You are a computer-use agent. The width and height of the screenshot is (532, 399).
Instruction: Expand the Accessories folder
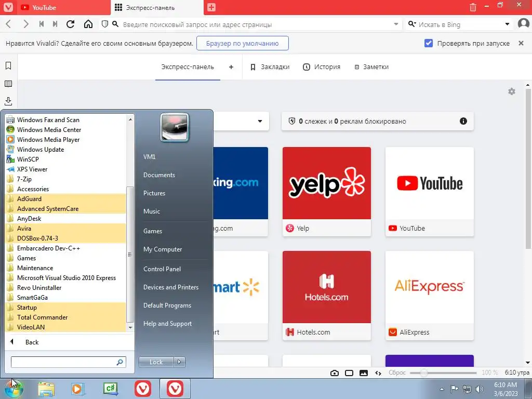pos(65,189)
